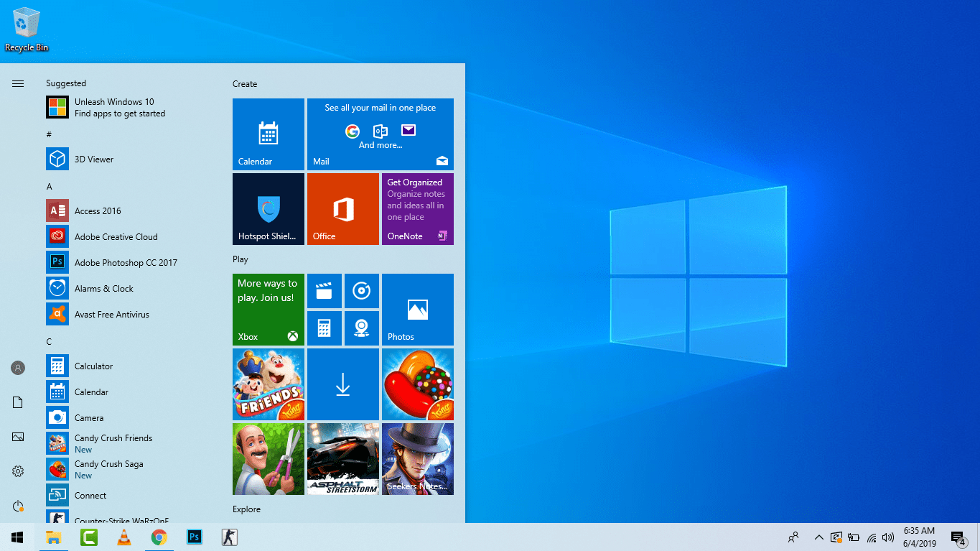Open Settings from the Start sidebar
Image resolution: width=980 pixels, height=551 pixels.
[18, 471]
